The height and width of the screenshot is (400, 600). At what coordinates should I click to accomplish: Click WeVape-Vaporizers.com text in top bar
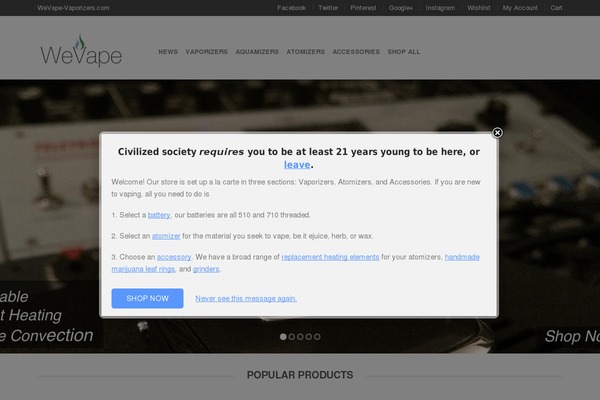(73, 8)
